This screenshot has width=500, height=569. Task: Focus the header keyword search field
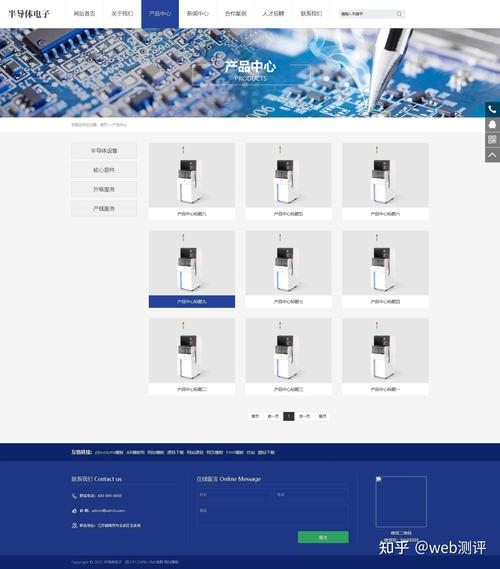(x=366, y=14)
